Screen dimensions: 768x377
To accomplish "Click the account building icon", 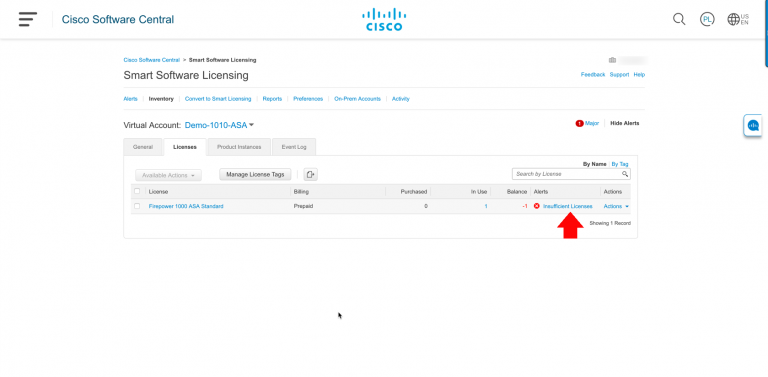I will [x=612, y=60].
